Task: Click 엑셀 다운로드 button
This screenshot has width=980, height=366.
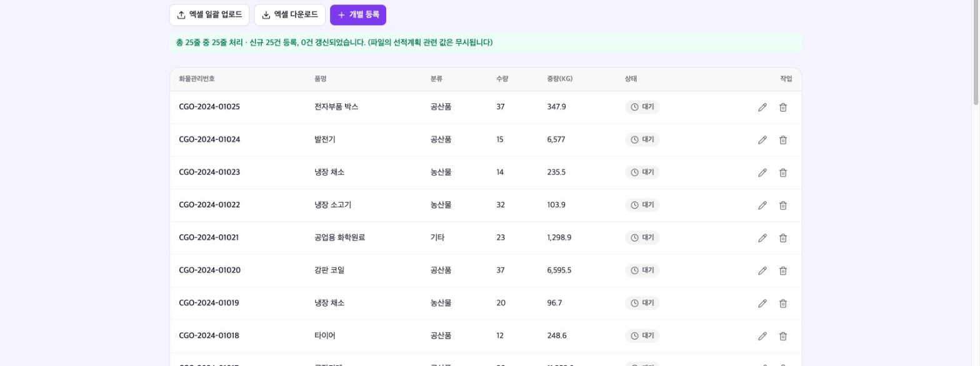Action: click(x=290, y=15)
